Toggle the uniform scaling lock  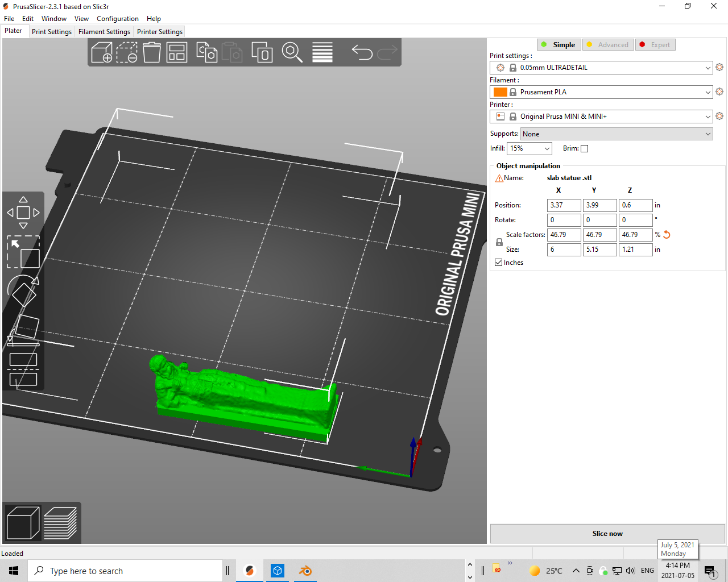point(499,242)
